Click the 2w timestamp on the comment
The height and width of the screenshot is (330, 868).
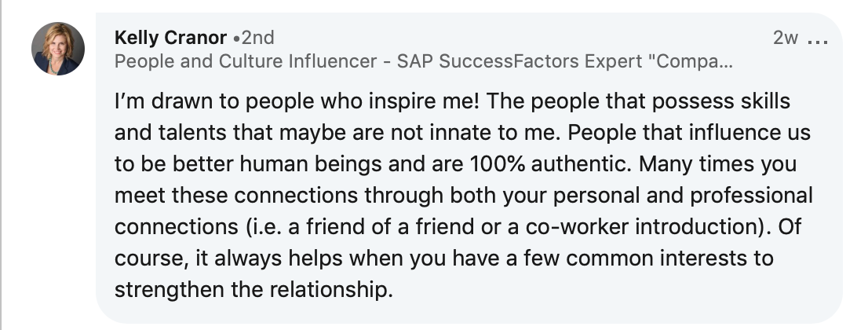click(786, 38)
